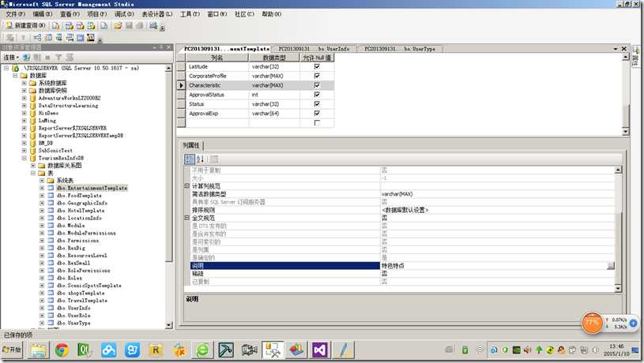Viewport: 644px width, 363px height.
Task: Select the dbo.ScenicSpotsTemplate table
Action: pos(89,286)
